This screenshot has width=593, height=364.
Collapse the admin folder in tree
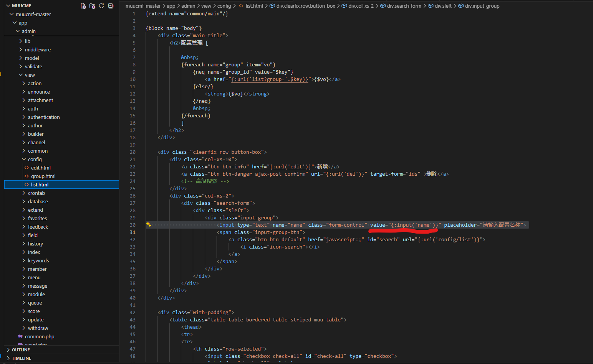28,31
